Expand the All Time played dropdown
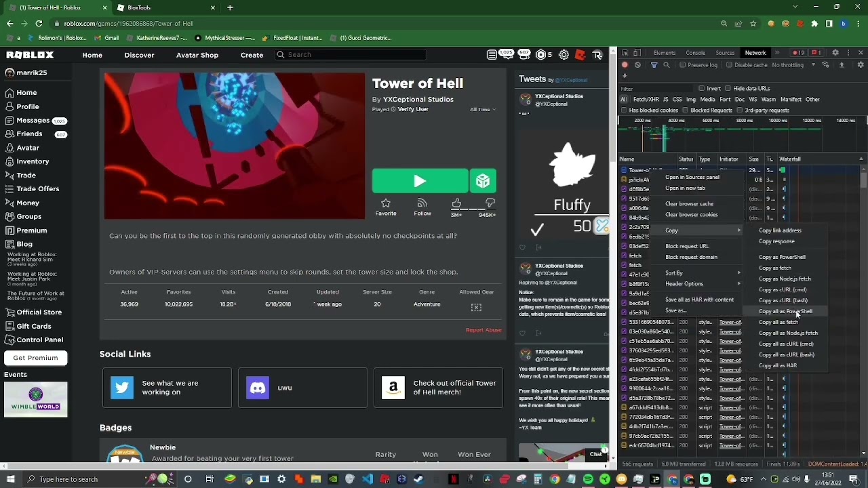Viewport: 868px width, 488px height. pyautogui.click(x=483, y=109)
